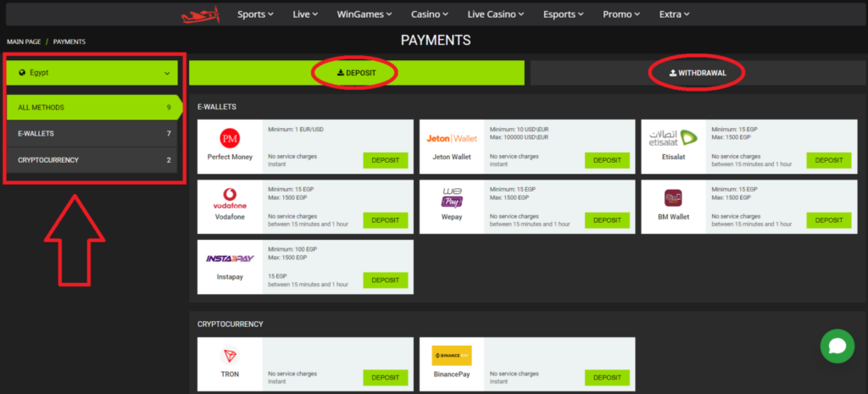Click the TRON logo
The height and width of the screenshot is (394, 868).
[230, 355]
